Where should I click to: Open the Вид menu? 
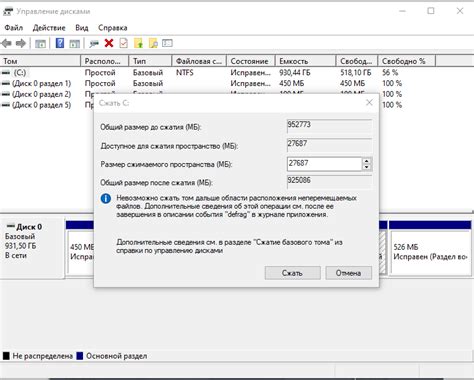pos(82,28)
